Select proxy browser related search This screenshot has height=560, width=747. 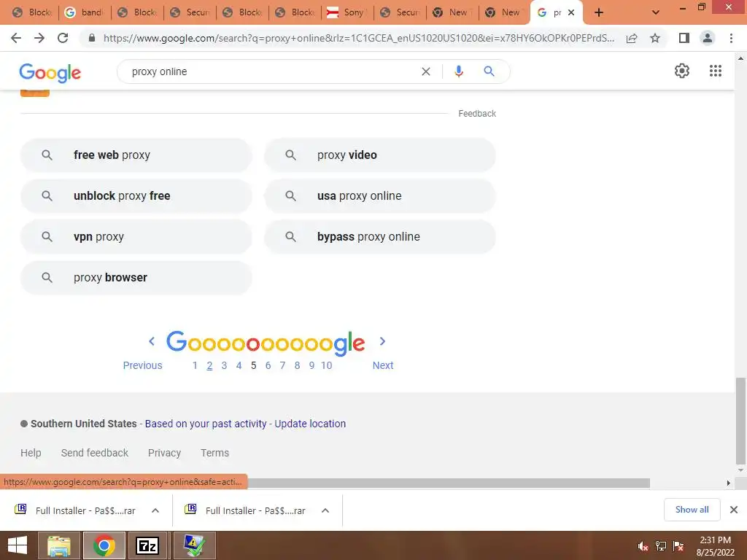[136, 278]
